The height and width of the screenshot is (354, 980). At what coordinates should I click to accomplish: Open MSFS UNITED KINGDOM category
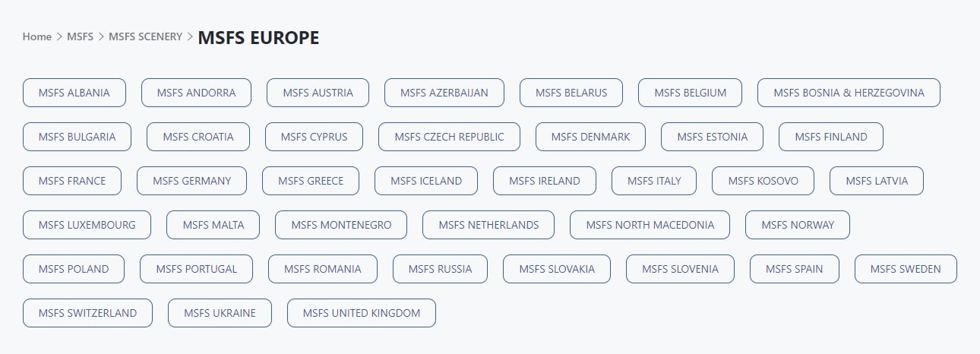(361, 313)
